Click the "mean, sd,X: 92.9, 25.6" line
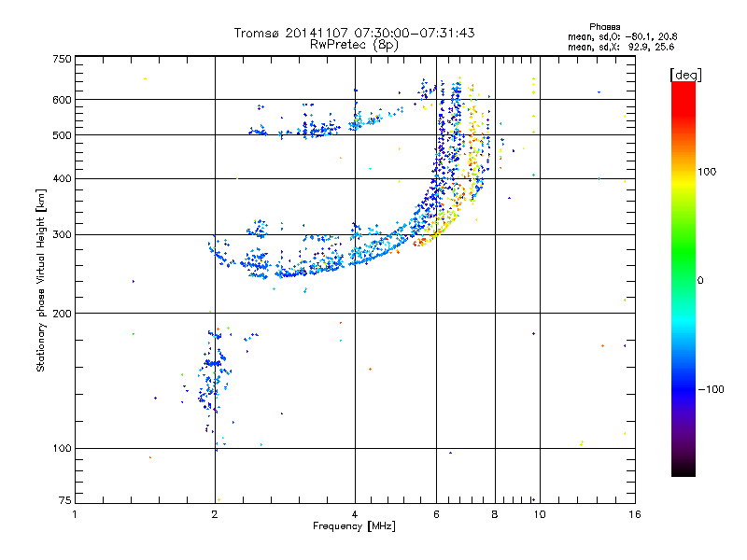 (621, 47)
